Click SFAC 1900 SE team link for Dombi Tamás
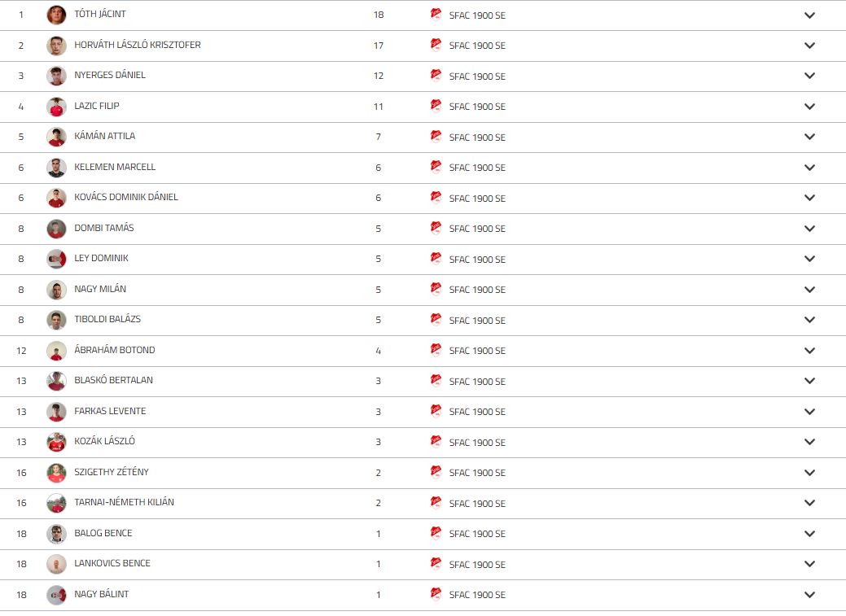 [x=477, y=229]
